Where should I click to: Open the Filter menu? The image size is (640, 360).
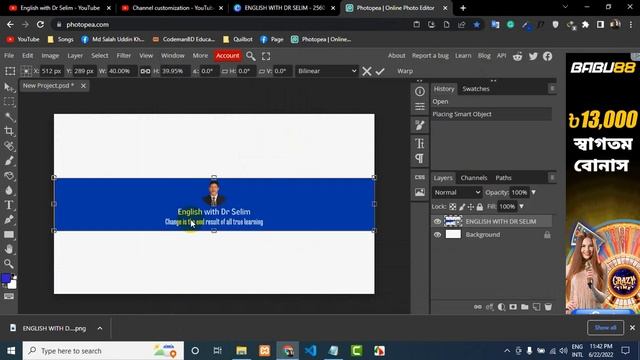click(124, 56)
